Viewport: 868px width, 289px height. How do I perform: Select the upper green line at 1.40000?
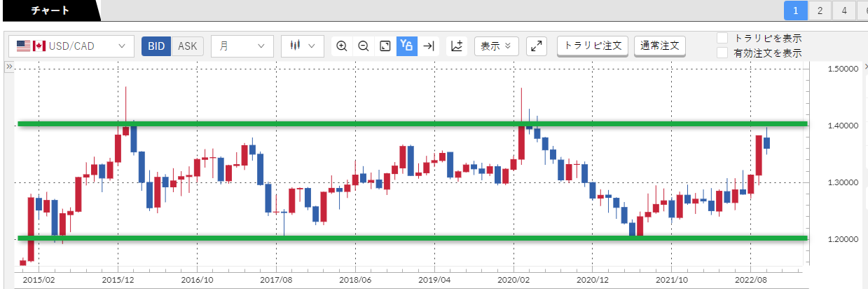click(413, 124)
